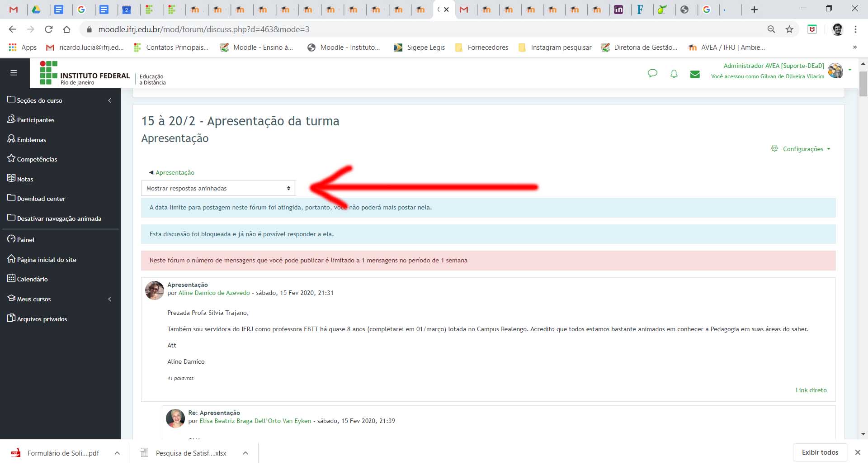Open ricardo.lucia@ifrj.ed... Gmail bookmark
868x466 pixels.
point(85,48)
